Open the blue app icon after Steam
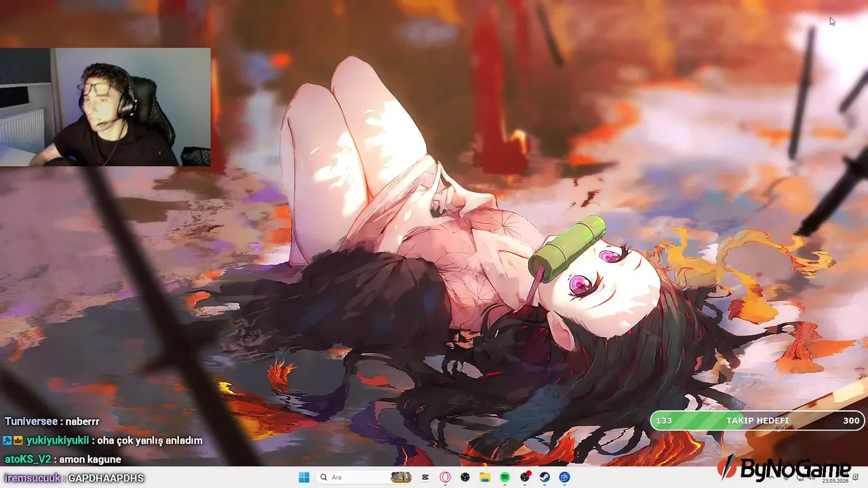The height and width of the screenshot is (488, 868). tap(564, 477)
